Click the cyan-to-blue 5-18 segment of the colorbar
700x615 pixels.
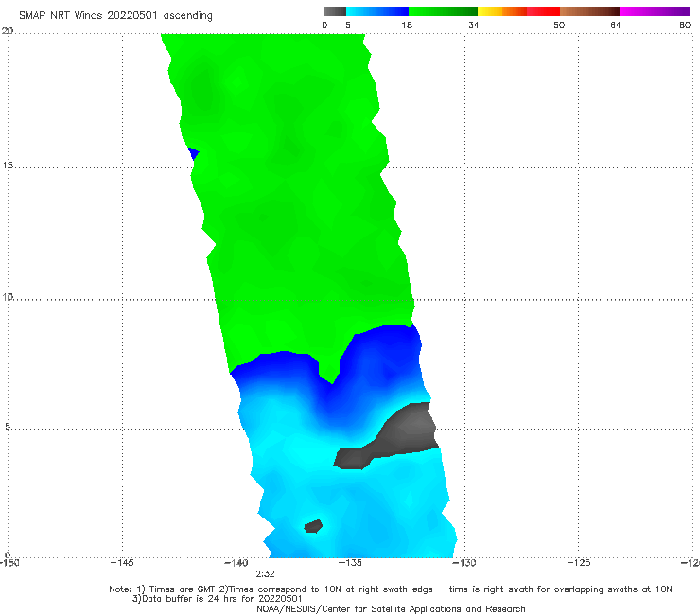tap(377, 11)
